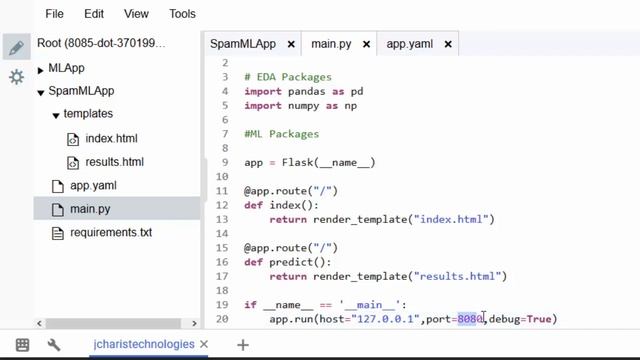The width and height of the screenshot is (640, 360).
Task: Close the SpamMLApp editor tab
Action: tap(291, 44)
